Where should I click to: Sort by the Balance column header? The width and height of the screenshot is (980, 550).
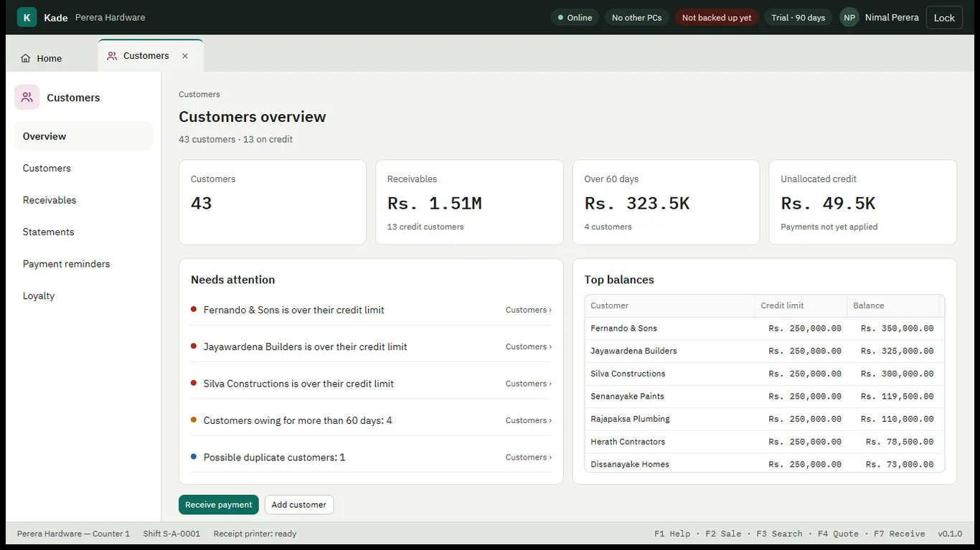[893, 305]
